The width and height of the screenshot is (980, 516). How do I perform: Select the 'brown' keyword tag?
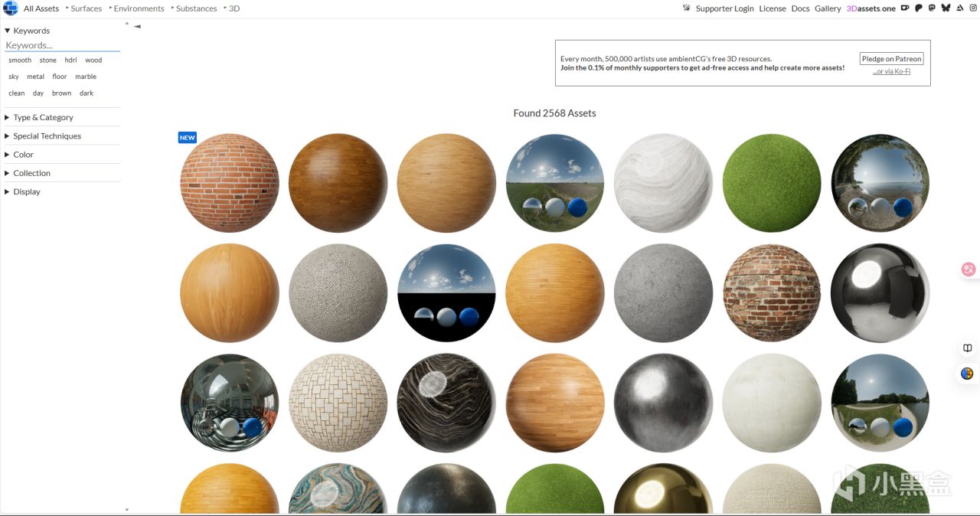tap(62, 93)
